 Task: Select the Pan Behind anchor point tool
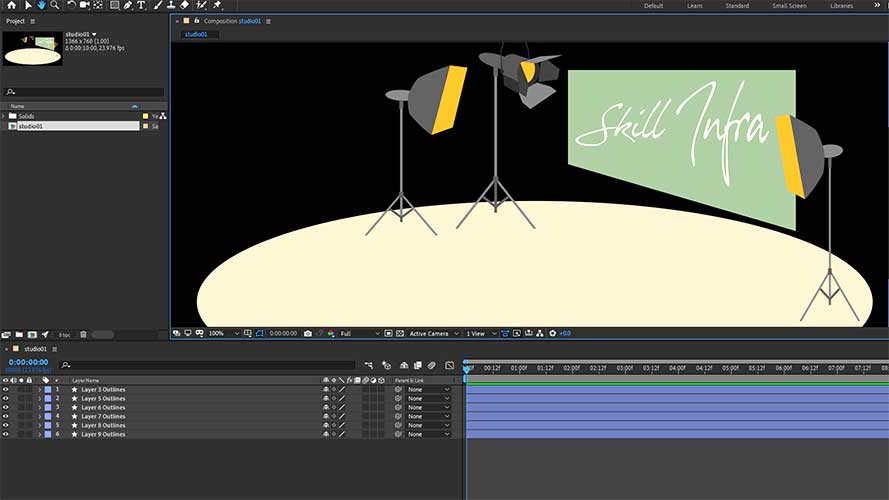click(98, 5)
